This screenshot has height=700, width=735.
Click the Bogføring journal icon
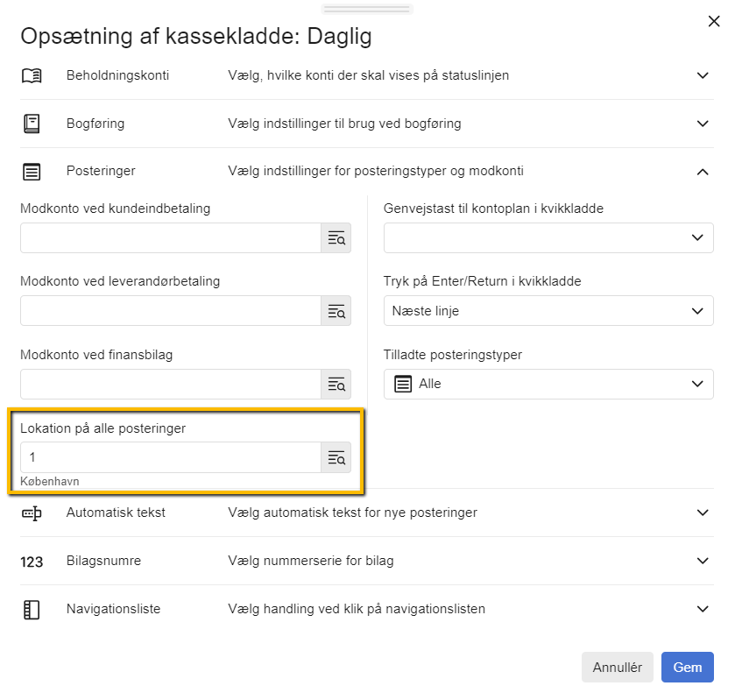[x=32, y=124]
